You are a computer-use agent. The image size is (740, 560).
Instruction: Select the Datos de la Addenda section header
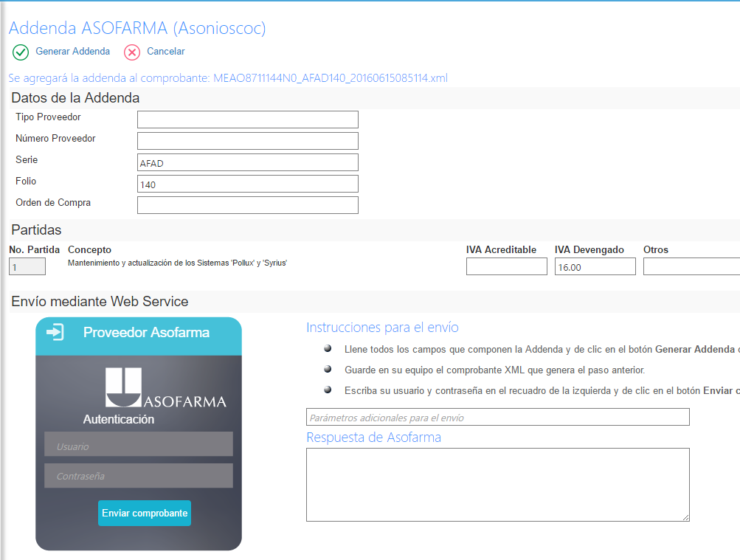click(x=78, y=97)
